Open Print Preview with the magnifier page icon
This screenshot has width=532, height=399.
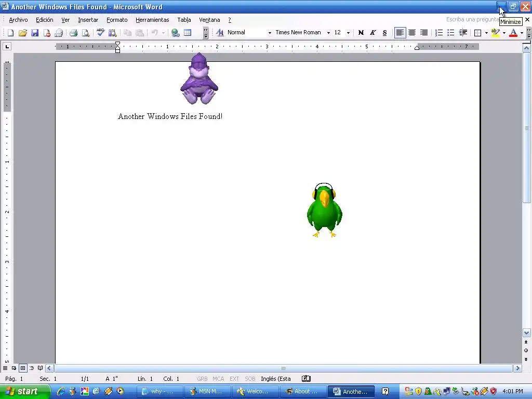(x=86, y=33)
